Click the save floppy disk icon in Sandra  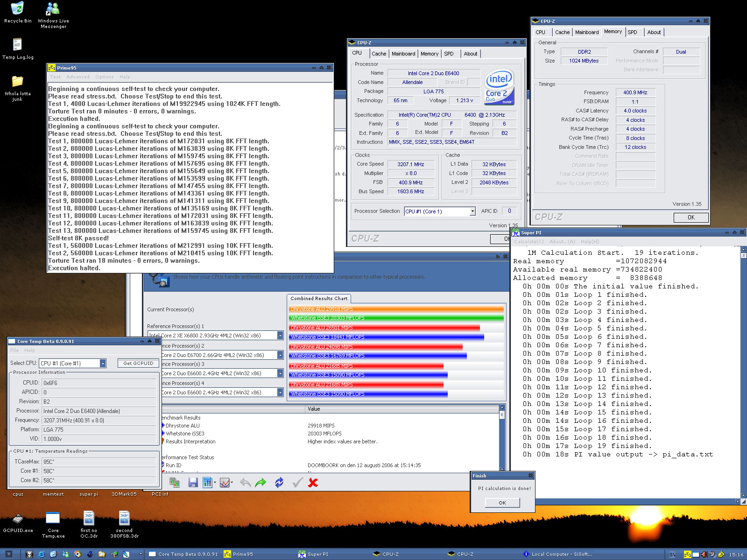tap(193, 483)
